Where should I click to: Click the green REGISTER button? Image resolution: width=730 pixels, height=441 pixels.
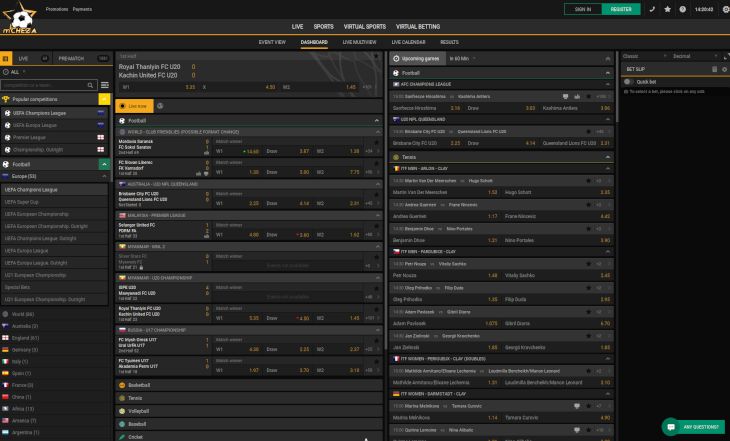click(621, 9)
